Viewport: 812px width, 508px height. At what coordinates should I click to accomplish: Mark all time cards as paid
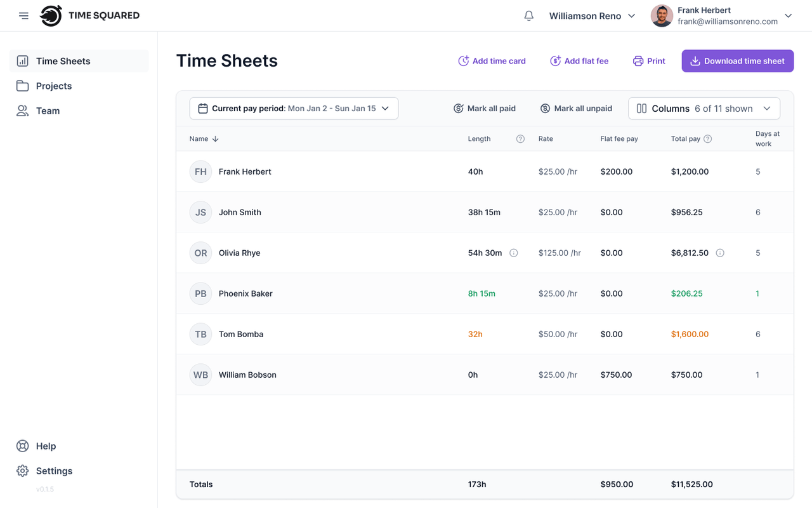tap(485, 109)
